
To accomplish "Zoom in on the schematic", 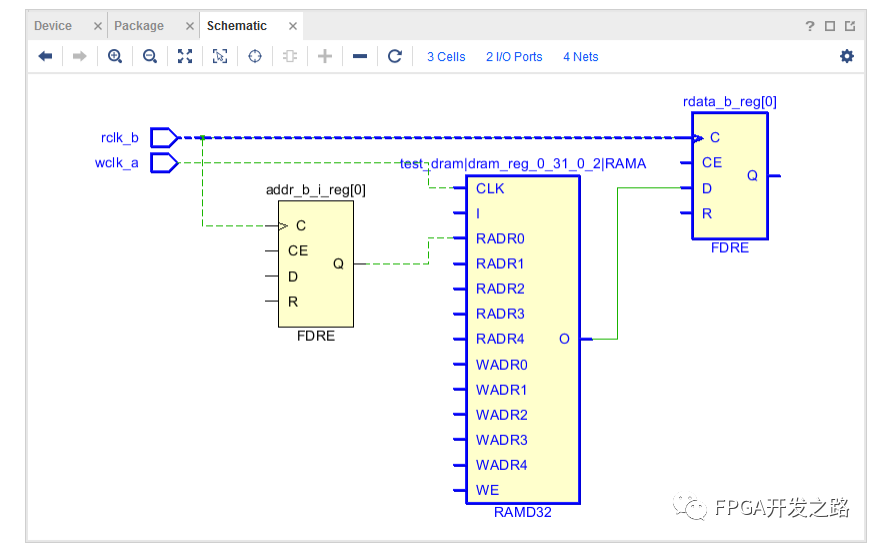I will point(115,57).
